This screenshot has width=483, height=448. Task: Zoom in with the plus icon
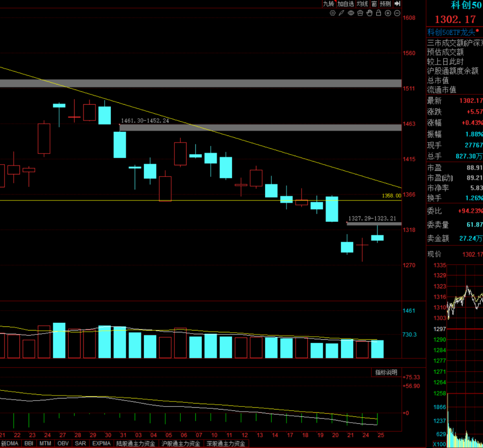(x=388, y=13)
